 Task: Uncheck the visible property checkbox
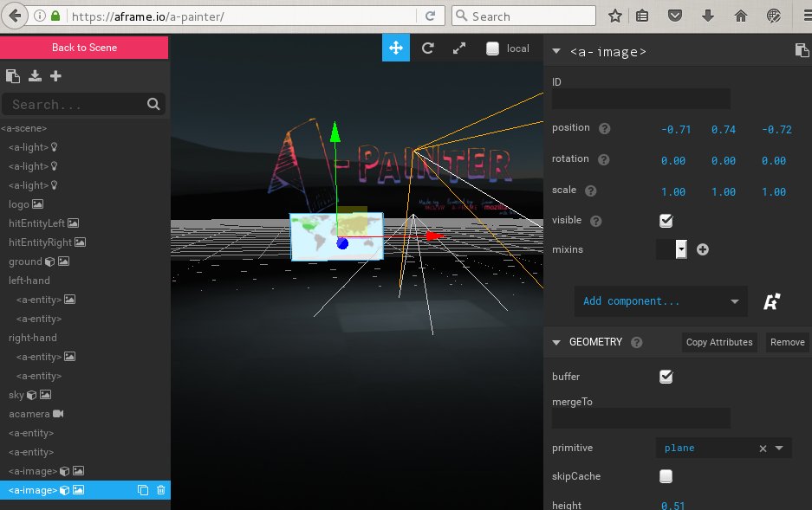(666, 221)
